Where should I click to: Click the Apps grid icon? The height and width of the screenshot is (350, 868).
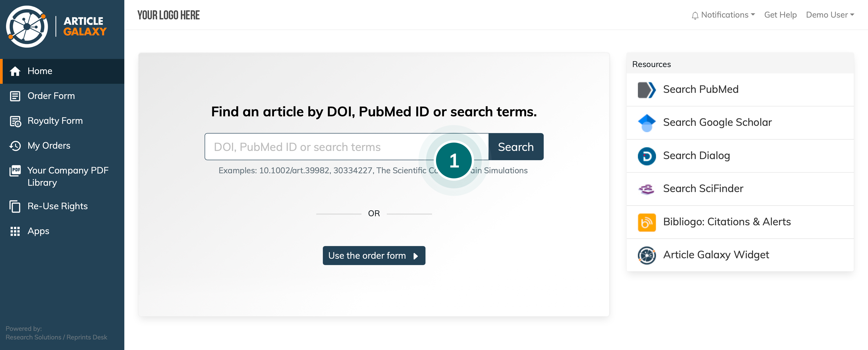tap(15, 231)
